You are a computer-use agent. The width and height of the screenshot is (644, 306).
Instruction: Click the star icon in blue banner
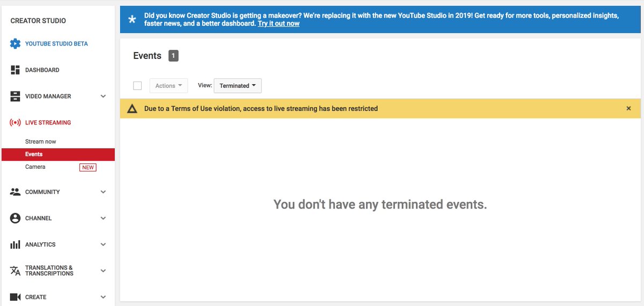tap(133, 20)
